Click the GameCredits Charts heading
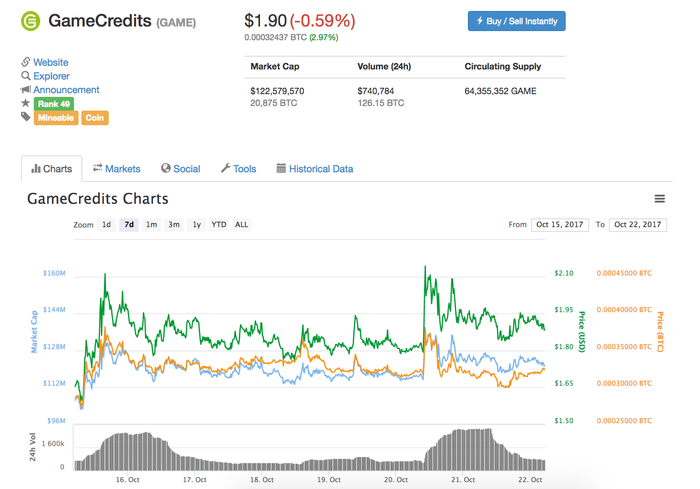The width and height of the screenshot is (700, 489). pos(98,199)
